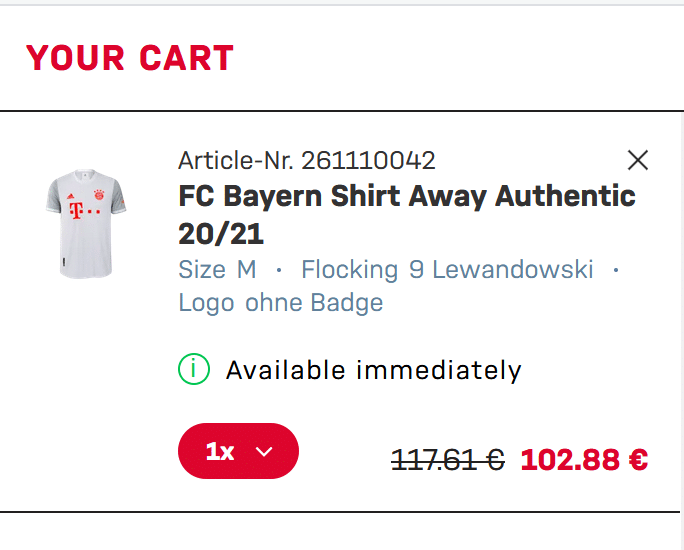Click the Available immediately status text

click(373, 371)
